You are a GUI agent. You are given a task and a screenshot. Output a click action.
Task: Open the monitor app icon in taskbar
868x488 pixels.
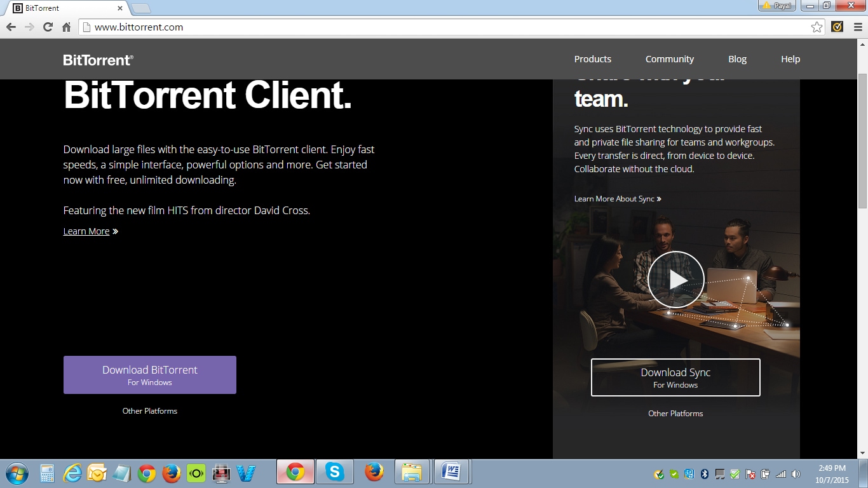coord(221,473)
